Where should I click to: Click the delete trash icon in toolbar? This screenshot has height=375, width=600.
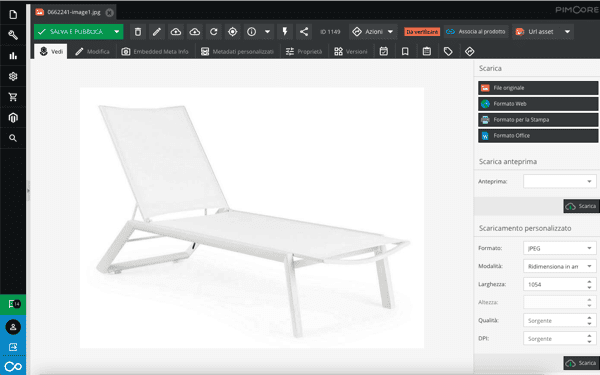point(138,32)
